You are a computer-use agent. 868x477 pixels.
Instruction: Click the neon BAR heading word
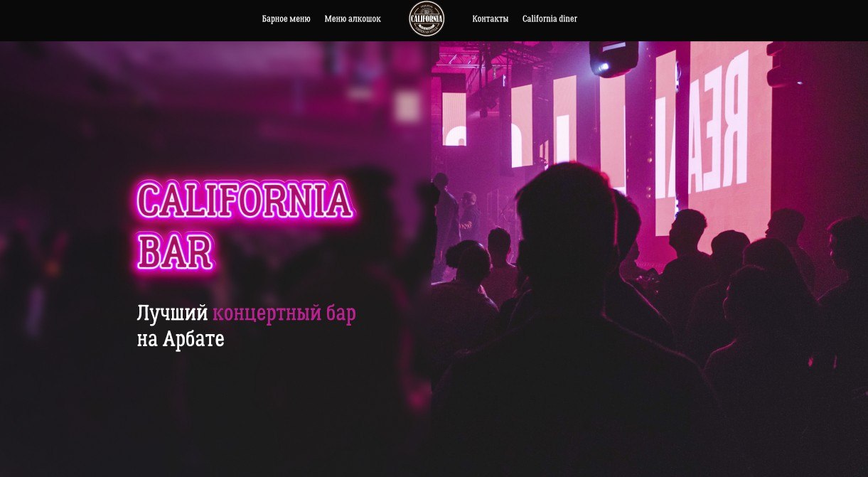(175, 251)
